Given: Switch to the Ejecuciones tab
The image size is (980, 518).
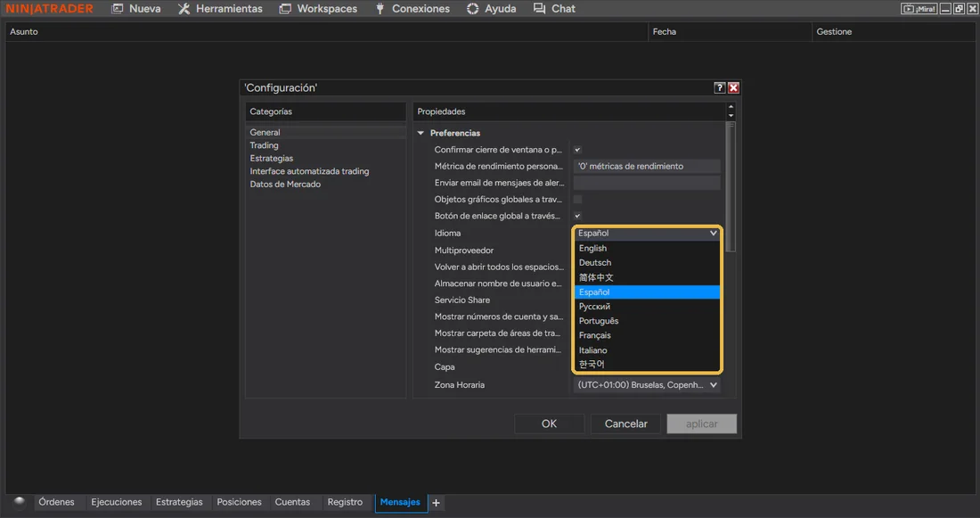Looking at the screenshot, I should point(116,502).
